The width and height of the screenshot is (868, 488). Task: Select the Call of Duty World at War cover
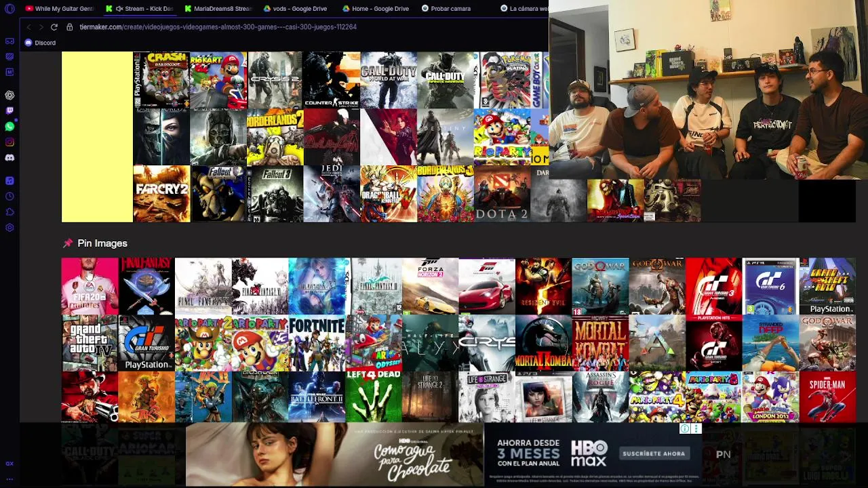(x=389, y=80)
